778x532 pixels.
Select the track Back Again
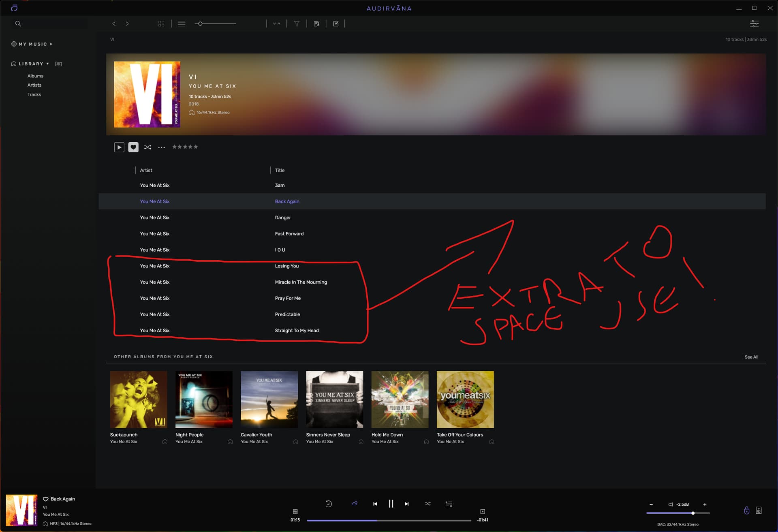432,201
